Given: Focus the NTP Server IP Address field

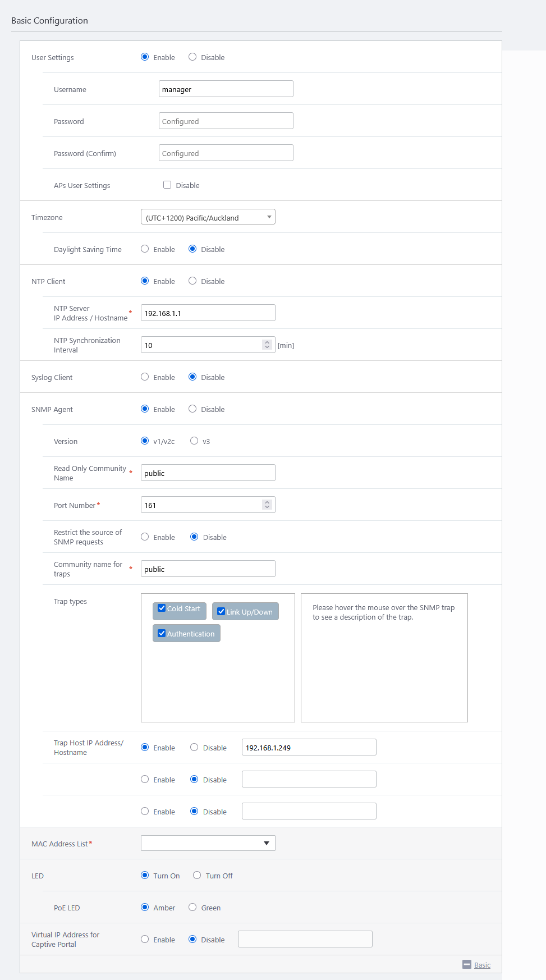Looking at the screenshot, I should coord(208,313).
